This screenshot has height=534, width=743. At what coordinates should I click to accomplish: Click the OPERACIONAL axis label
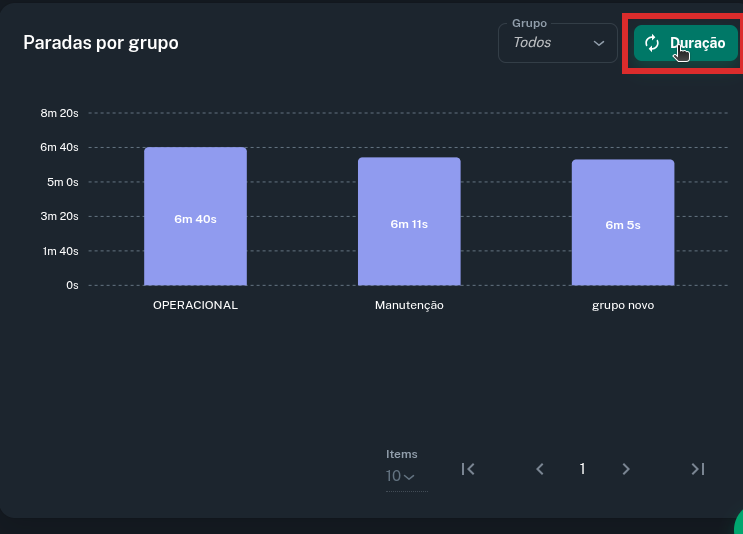(x=195, y=305)
